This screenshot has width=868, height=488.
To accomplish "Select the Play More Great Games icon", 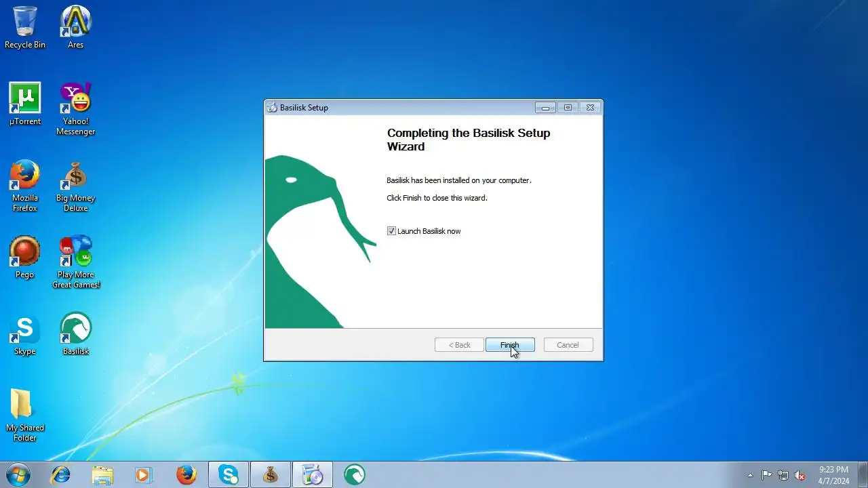I will tap(75, 262).
